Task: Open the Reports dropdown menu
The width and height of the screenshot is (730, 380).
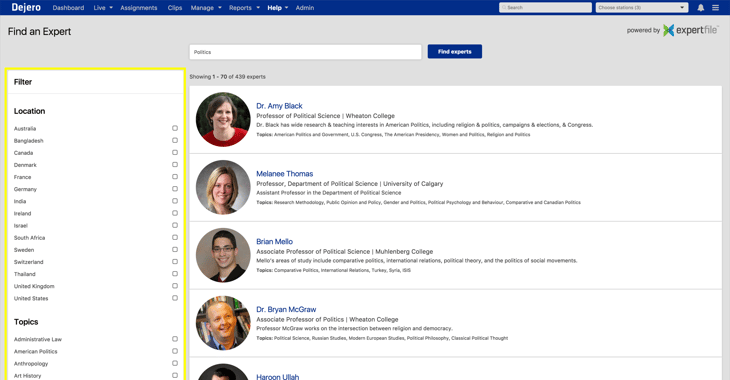Action: click(244, 8)
